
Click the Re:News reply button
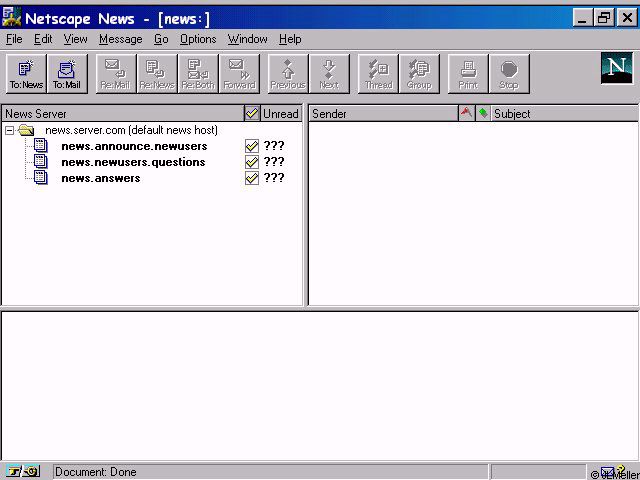[x=157, y=74]
